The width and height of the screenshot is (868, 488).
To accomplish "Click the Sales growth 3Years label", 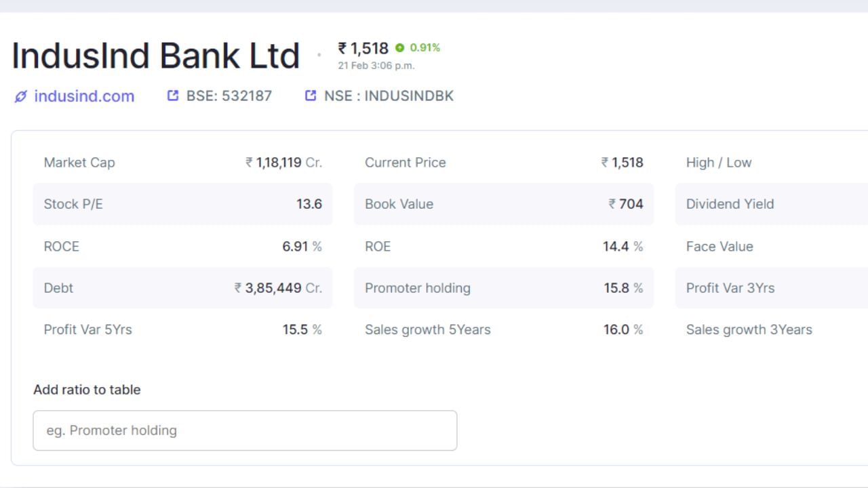I will [x=749, y=330].
